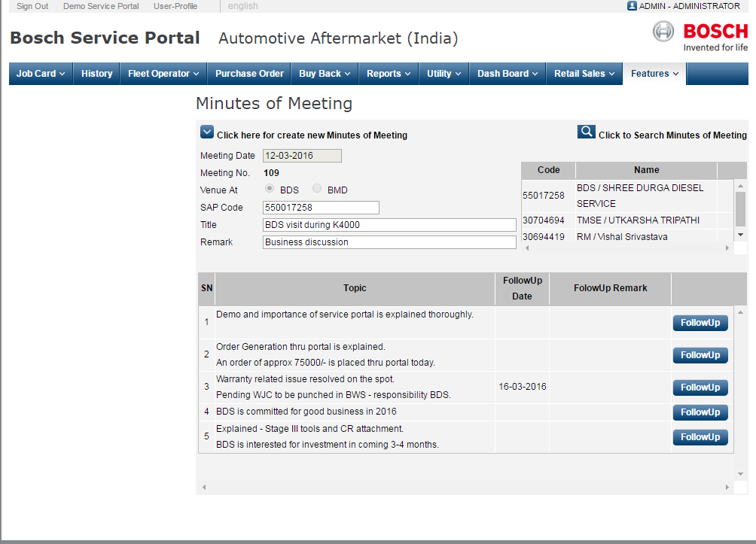Image resolution: width=756 pixels, height=544 pixels.
Task: Click FollowUp for the Stage III tools topic
Action: [700, 437]
